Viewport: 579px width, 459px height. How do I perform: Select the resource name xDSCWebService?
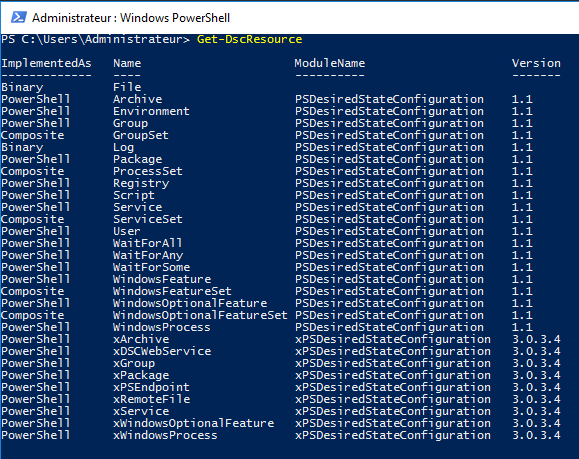(162, 351)
